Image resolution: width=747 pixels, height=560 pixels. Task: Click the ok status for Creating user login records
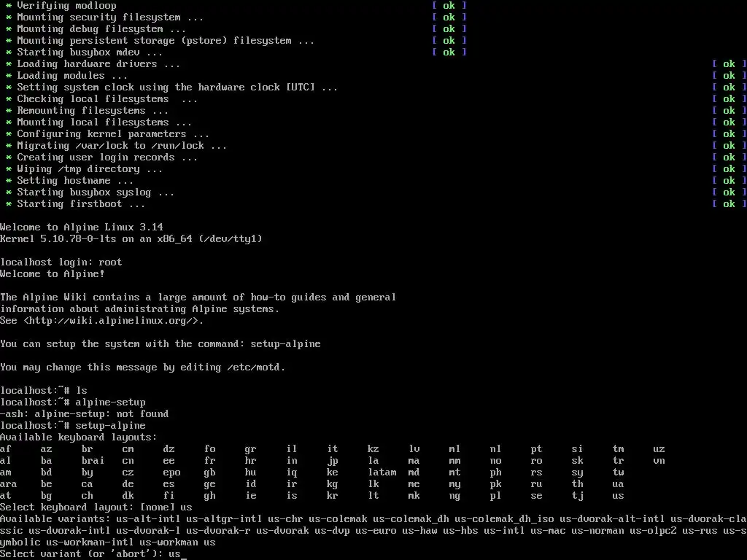(729, 157)
